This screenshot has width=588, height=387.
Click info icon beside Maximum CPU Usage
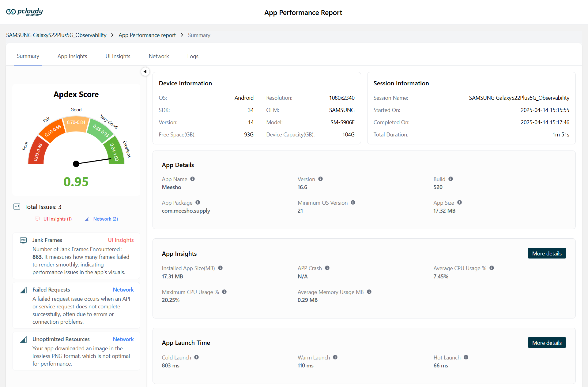point(224,292)
